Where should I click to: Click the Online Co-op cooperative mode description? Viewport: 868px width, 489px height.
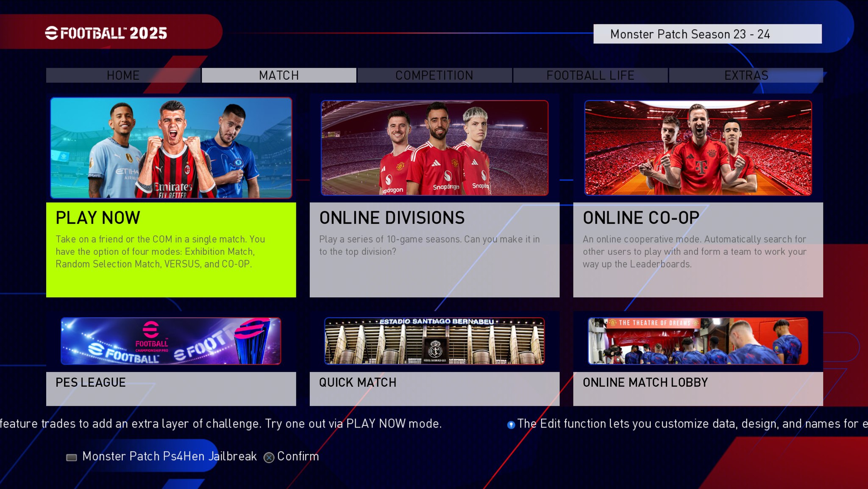(x=694, y=251)
